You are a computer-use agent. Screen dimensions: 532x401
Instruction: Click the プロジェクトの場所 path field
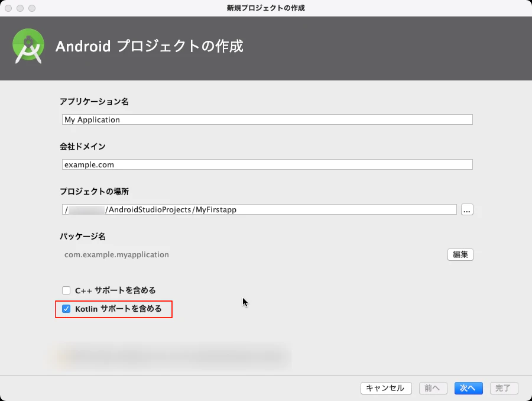click(x=259, y=209)
